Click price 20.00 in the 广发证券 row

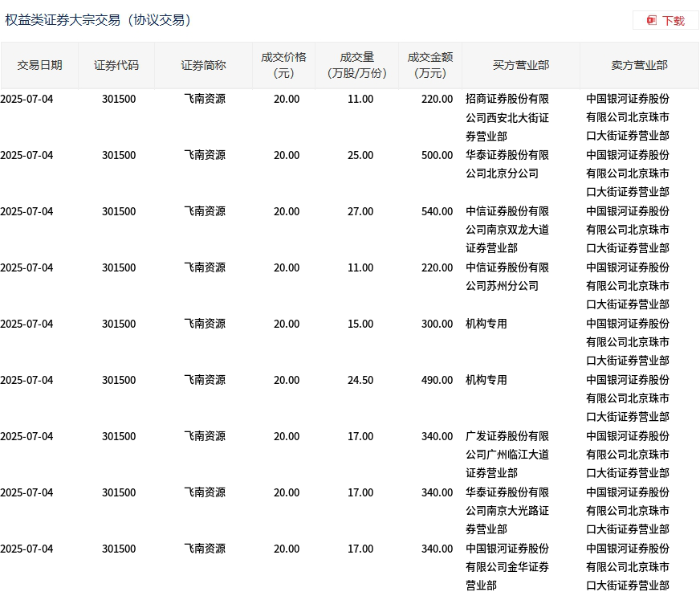(x=287, y=436)
